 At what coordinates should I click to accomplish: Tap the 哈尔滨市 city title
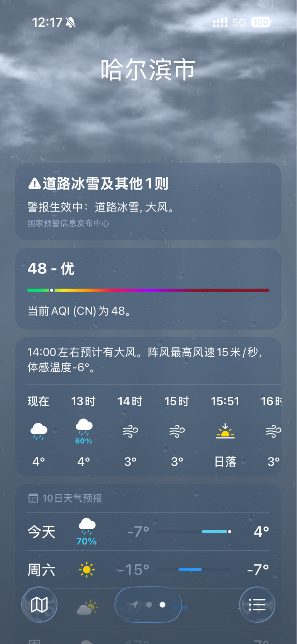[x=148, y=70]
